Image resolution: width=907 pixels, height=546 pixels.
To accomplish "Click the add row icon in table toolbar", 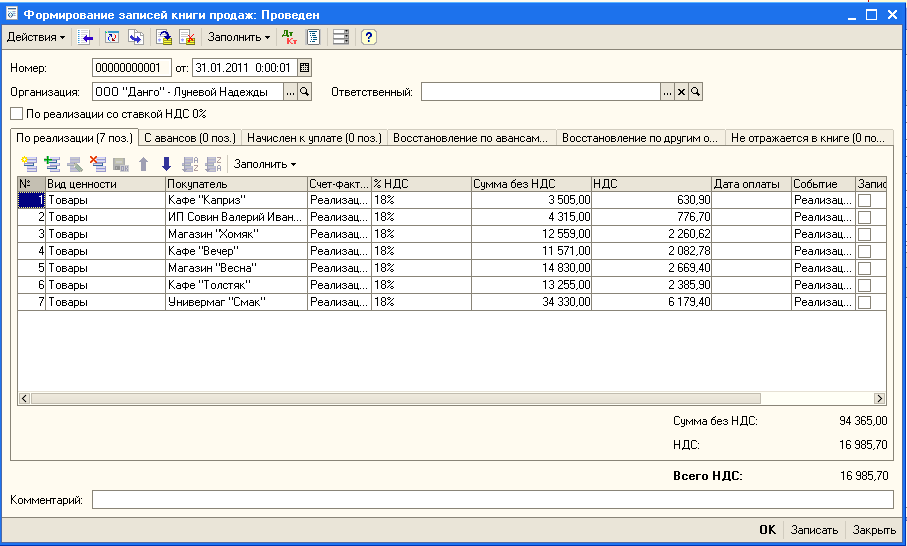I will click(x=29, y=164).
